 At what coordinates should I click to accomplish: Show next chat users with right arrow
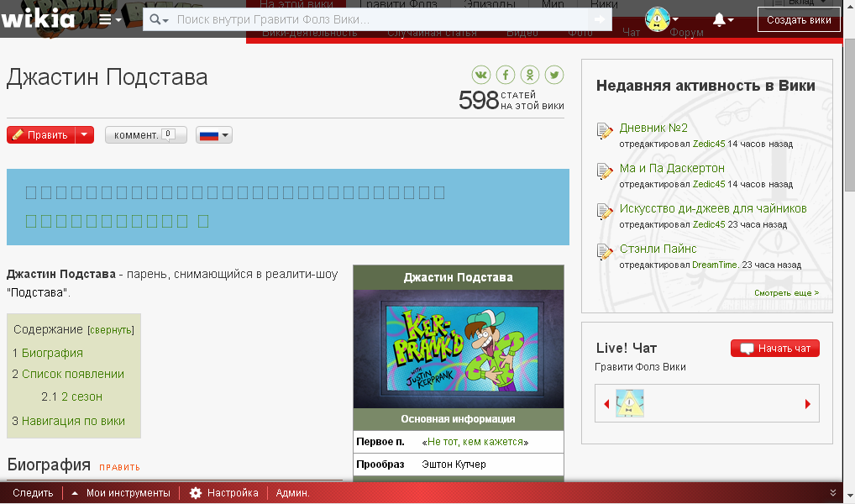808,404
